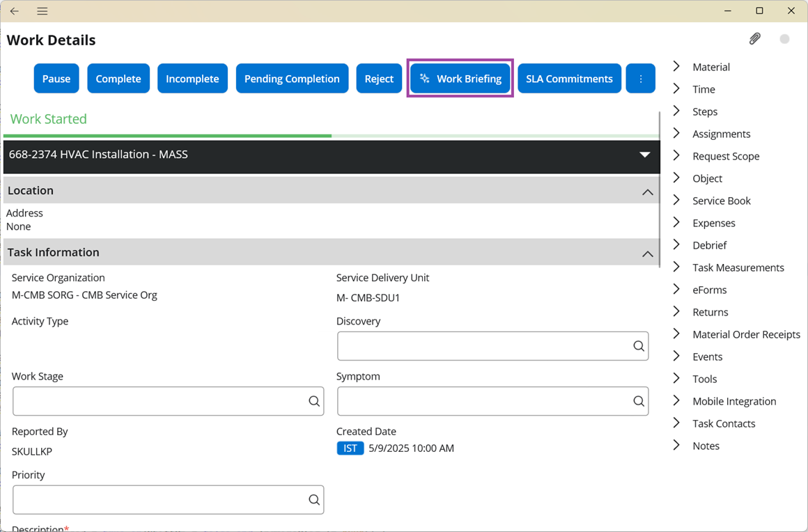
Task: Open the Task Measurements section
Action: click(x=738, y=267)
